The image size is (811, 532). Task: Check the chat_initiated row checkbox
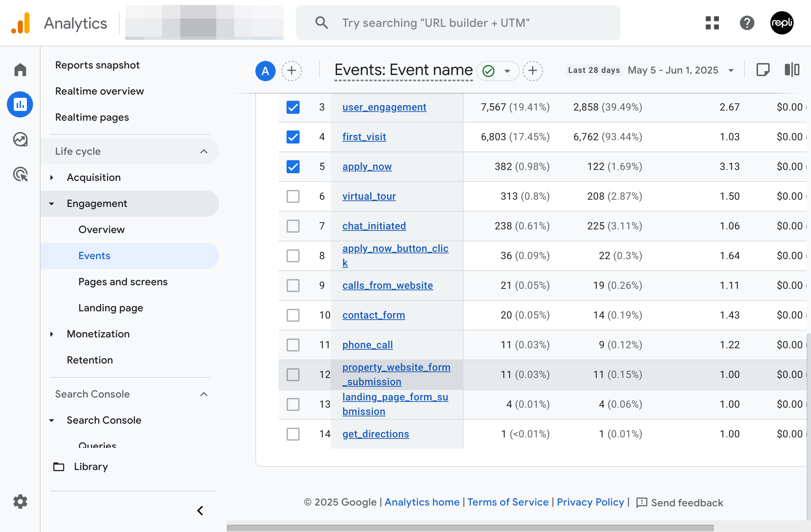(293, 226)
